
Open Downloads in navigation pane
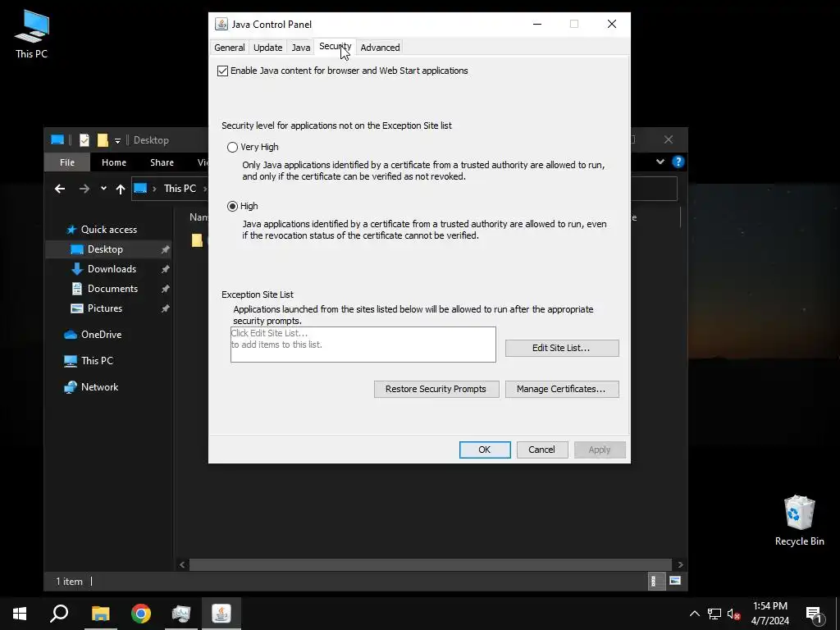coord(112,269)
